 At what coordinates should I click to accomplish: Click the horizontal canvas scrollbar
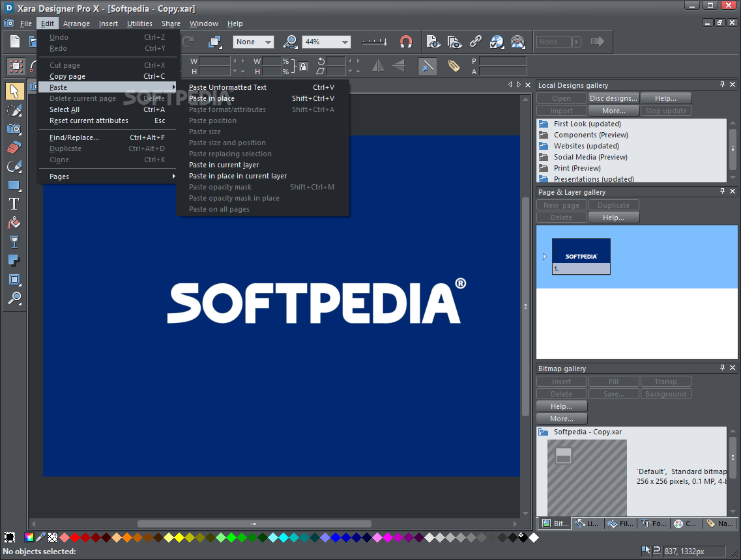[254, 524]
